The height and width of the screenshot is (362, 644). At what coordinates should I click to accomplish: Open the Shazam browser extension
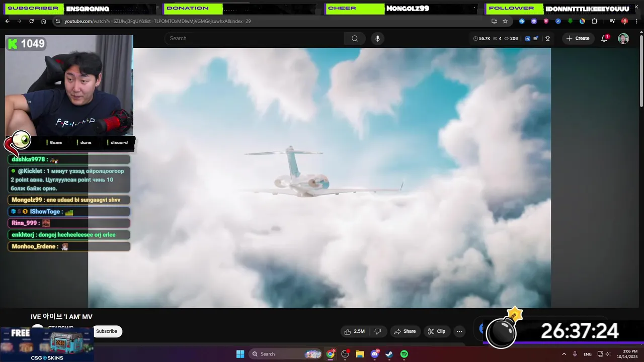tap(522, 21)
